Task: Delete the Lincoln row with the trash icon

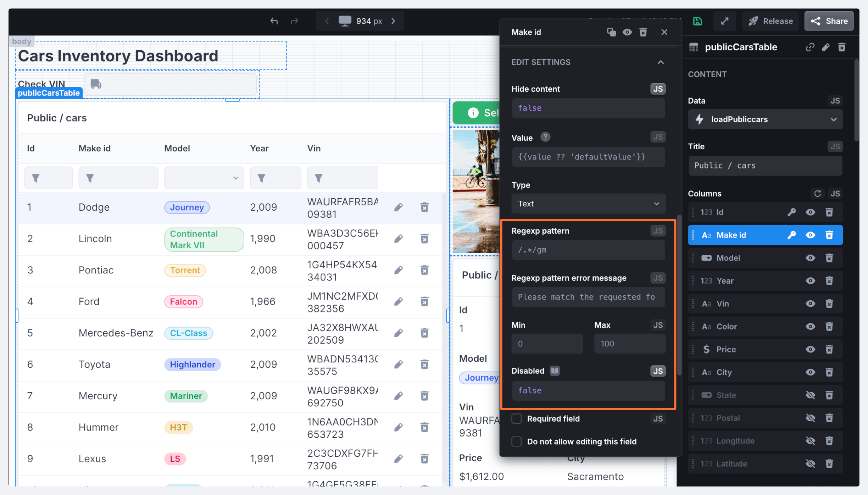Action: (424, 239)
